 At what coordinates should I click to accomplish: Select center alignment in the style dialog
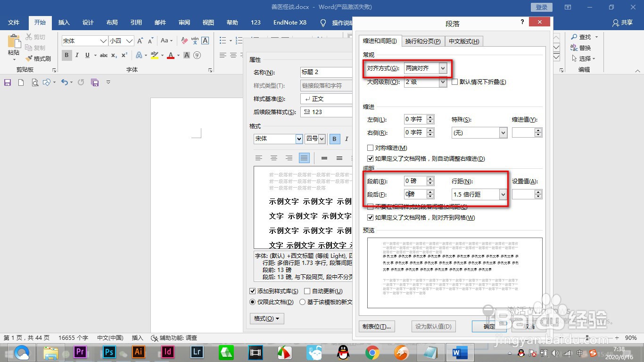tap(274, 158)
